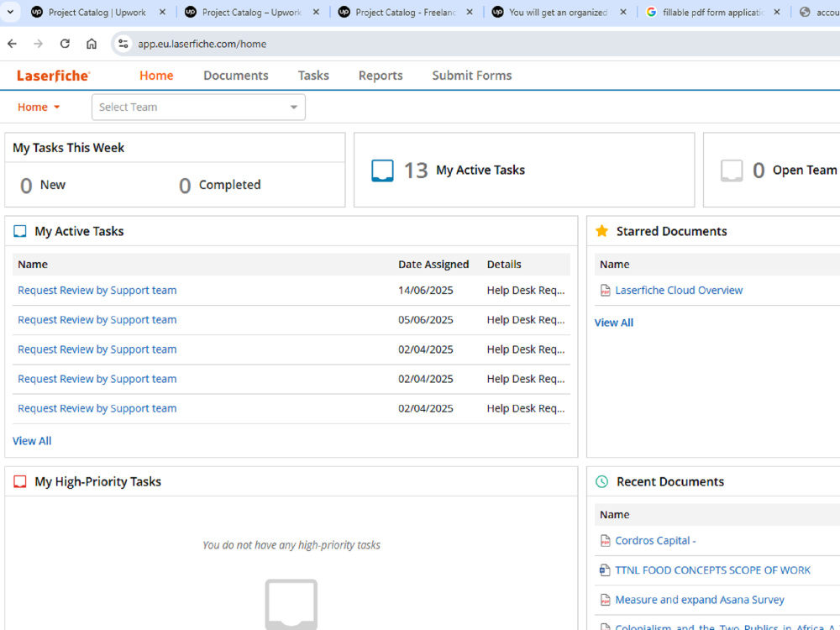Viewport: 840px width, 630px height.
Task: Open Laserfiche Cloud Overview document
Action: coord(679,291)
